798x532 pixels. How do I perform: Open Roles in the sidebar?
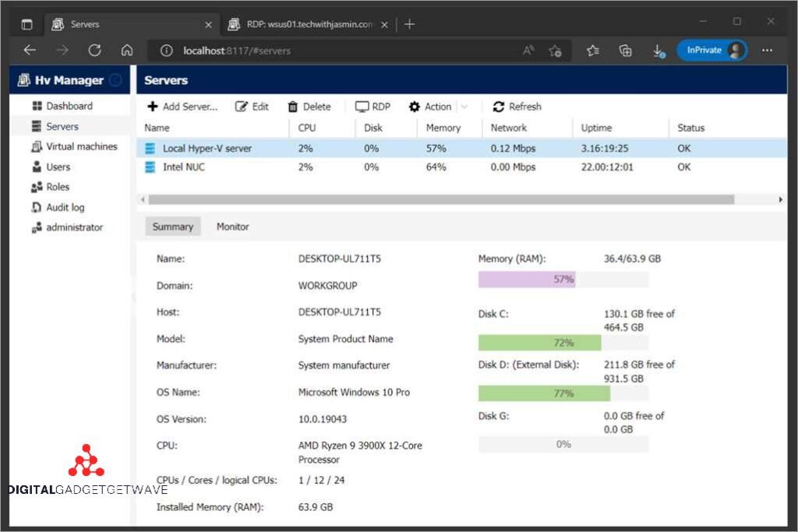coord(57,187)
